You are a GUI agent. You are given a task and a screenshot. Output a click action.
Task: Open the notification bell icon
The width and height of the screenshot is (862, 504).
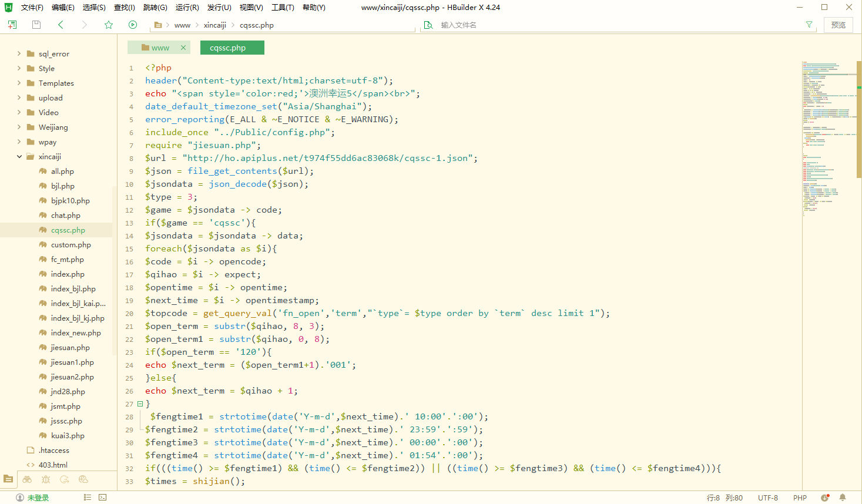click(843, 498)
